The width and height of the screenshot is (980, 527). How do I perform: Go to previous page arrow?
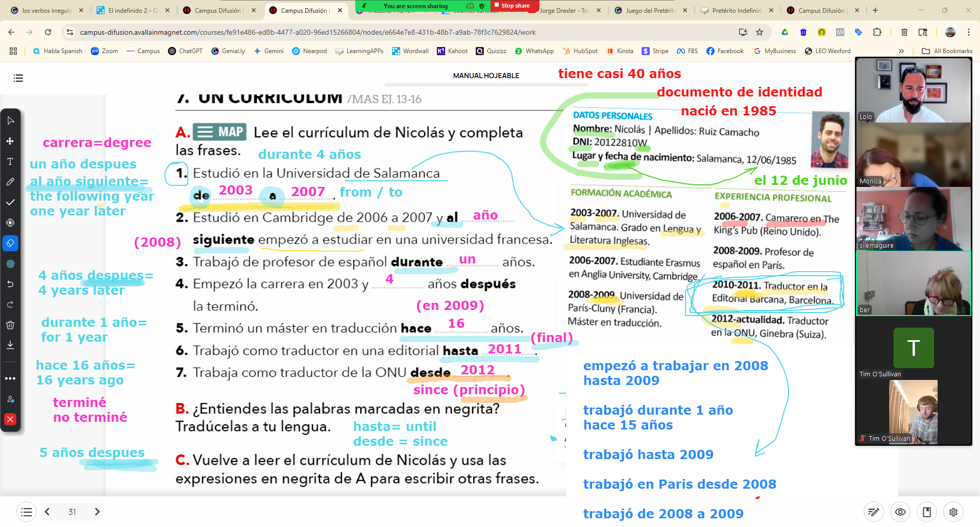coord(47,512)
